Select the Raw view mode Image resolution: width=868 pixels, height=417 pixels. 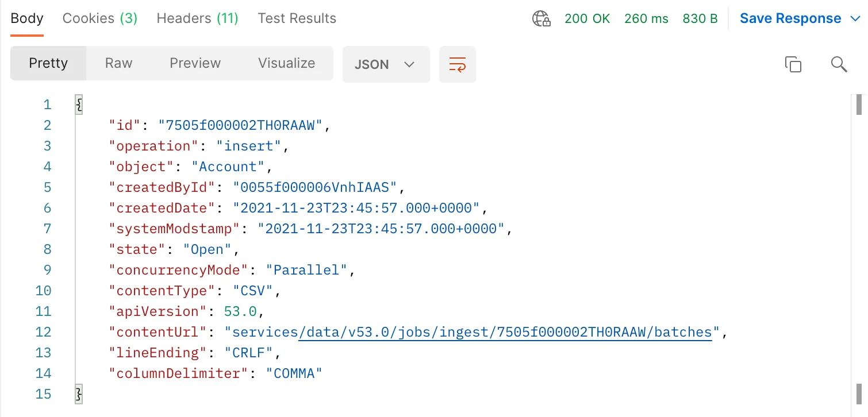point(118,63)
